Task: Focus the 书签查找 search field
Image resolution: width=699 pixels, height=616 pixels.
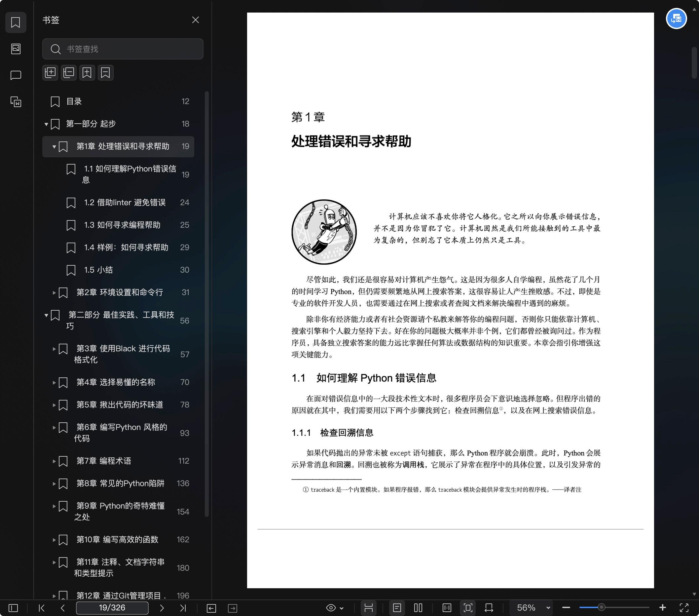Action: [123, 49]
